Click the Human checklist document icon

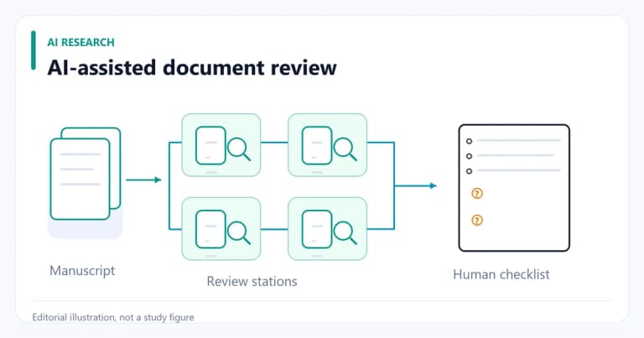pyautogui.click(x=514, y=188)
